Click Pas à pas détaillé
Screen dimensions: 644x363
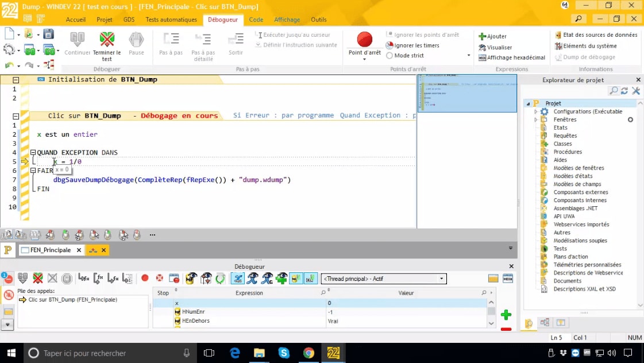coord(203,47)
